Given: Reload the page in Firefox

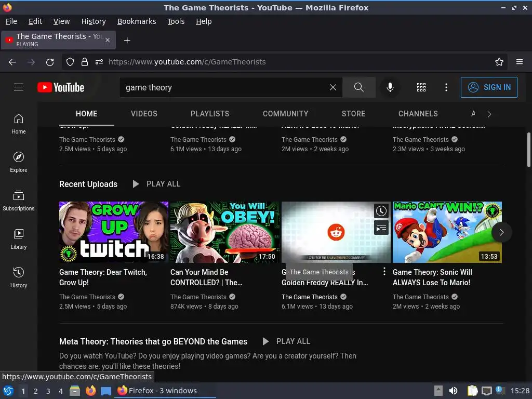Looking at the screenshot, I should click(50, 62).
